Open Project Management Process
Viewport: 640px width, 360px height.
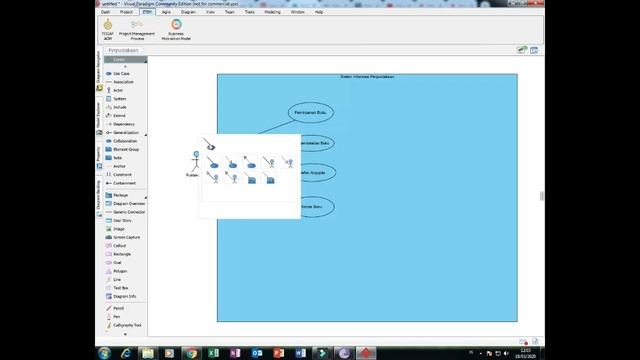coord(137,29)
